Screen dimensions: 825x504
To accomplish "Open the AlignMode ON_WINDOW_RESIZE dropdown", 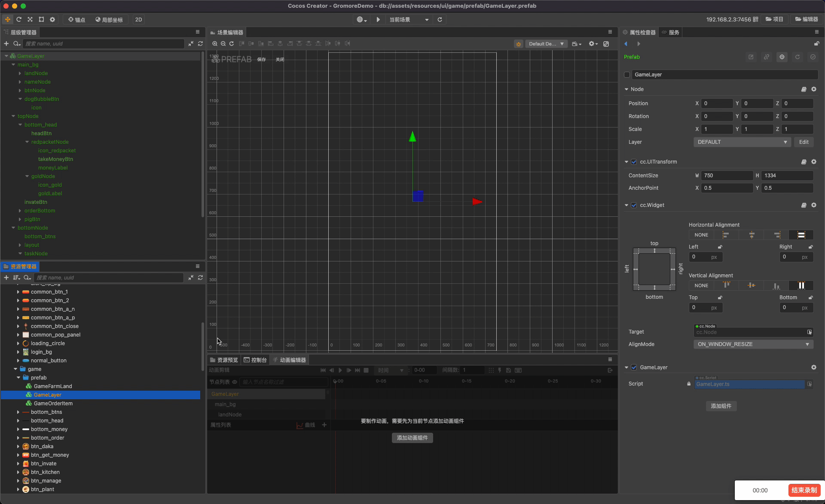I will [753, 344].
